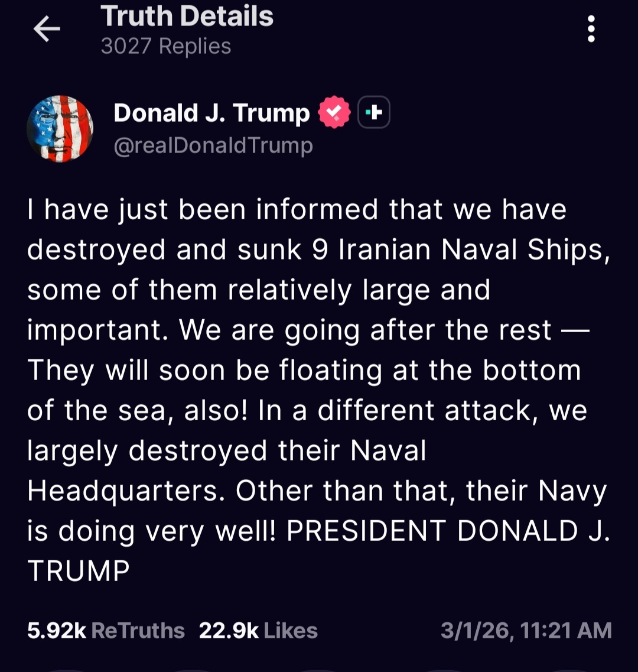Tap the red verified badge icon

pyautogui.click(x=334, y=112)
